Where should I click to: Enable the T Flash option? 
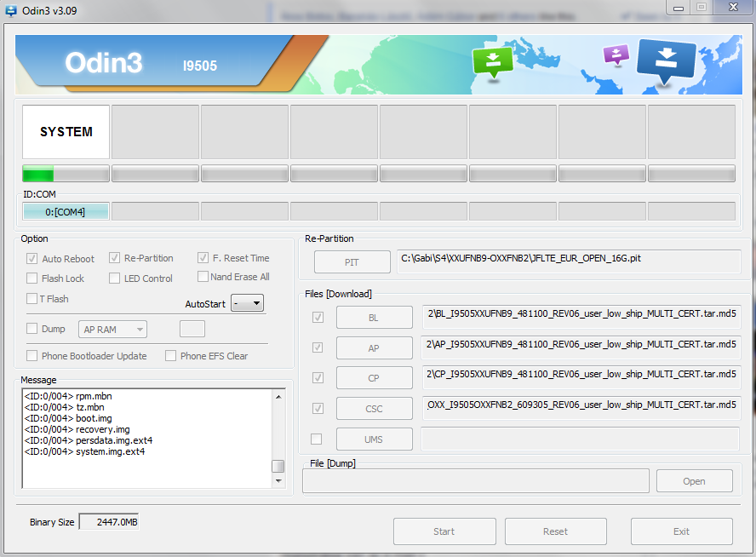pos(31,298)
